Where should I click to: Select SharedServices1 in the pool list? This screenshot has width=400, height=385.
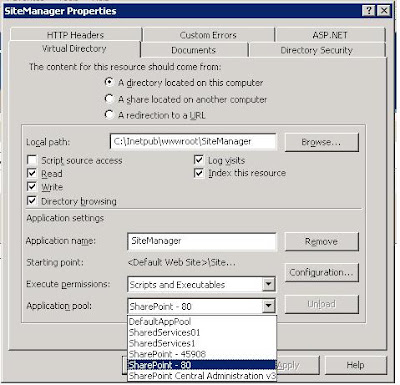pyautogui.click(x=202, y=343)
